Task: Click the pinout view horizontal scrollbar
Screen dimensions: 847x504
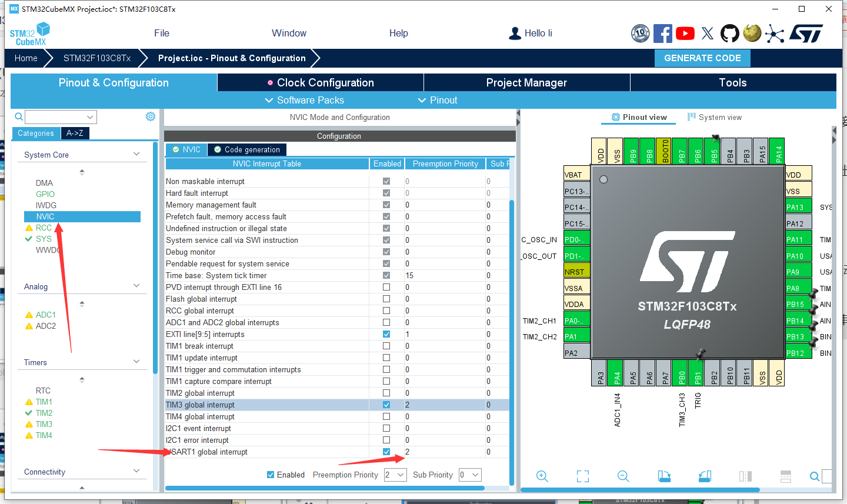Action: [x=640, y=489]
